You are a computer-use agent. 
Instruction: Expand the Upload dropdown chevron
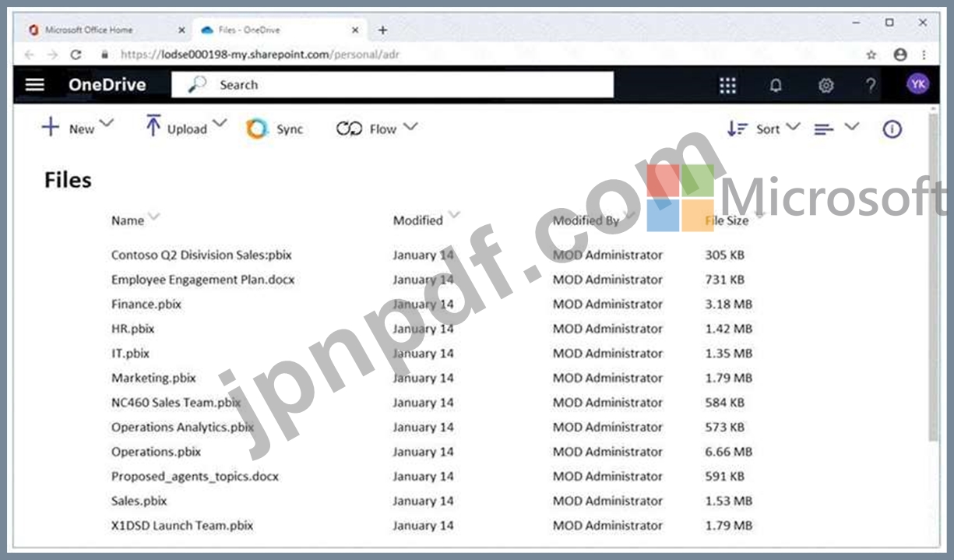(220, 124)
